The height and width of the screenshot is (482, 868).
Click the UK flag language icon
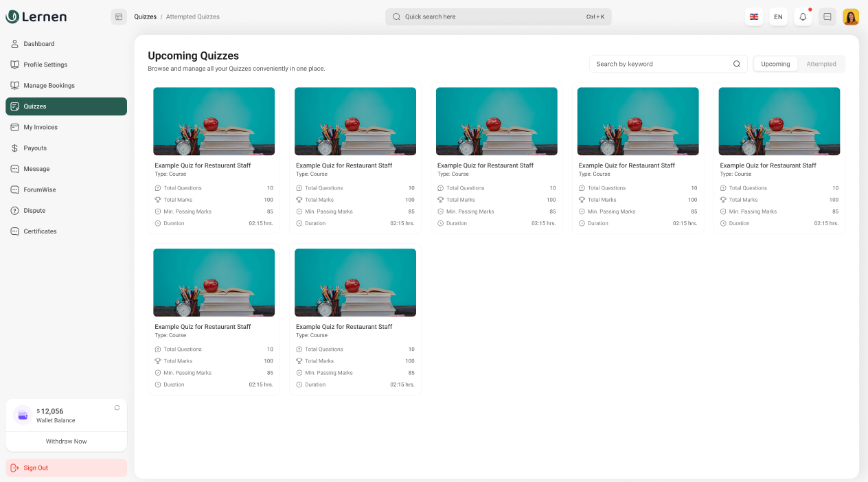click(x=754, y=16)
